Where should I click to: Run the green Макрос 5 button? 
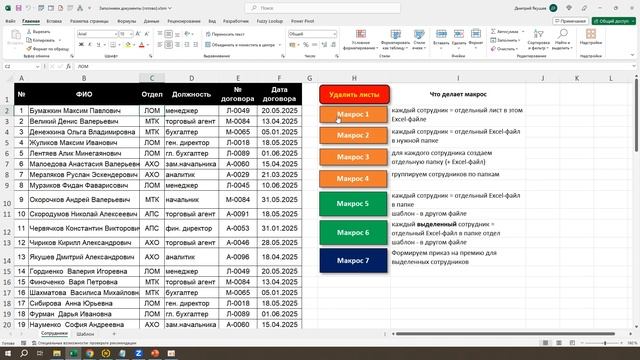coord(353,203)
